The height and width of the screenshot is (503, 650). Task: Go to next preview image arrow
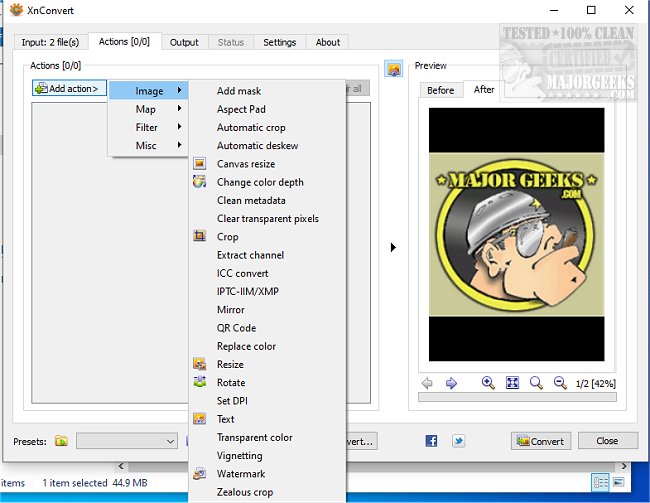tap(451, 383)
